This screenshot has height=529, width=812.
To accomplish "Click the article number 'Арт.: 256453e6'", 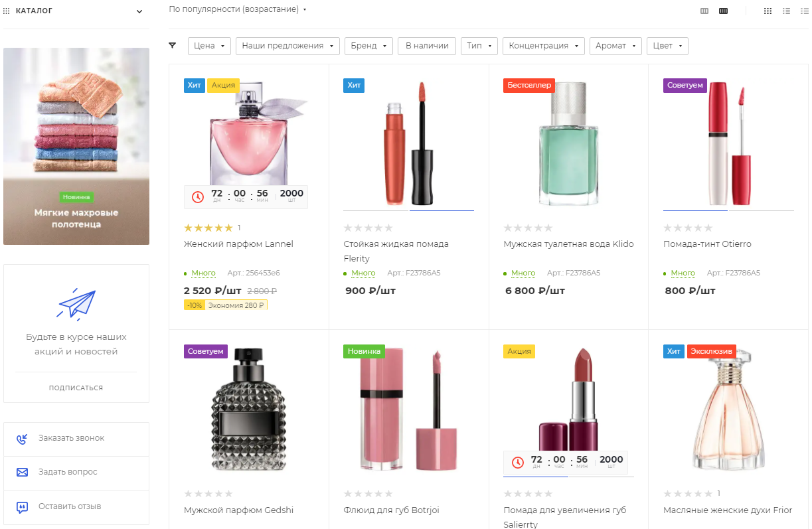I will (x=254, y=273).
